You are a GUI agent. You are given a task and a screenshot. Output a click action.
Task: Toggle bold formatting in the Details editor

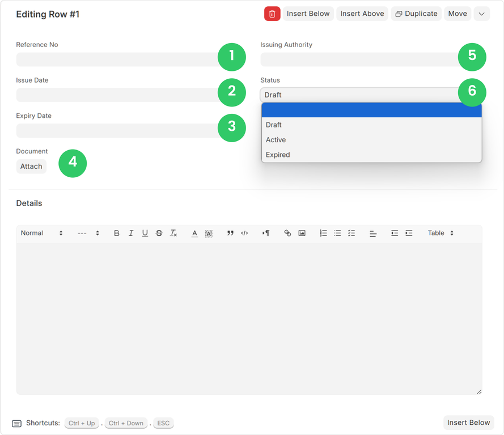[x=116, y=233]
